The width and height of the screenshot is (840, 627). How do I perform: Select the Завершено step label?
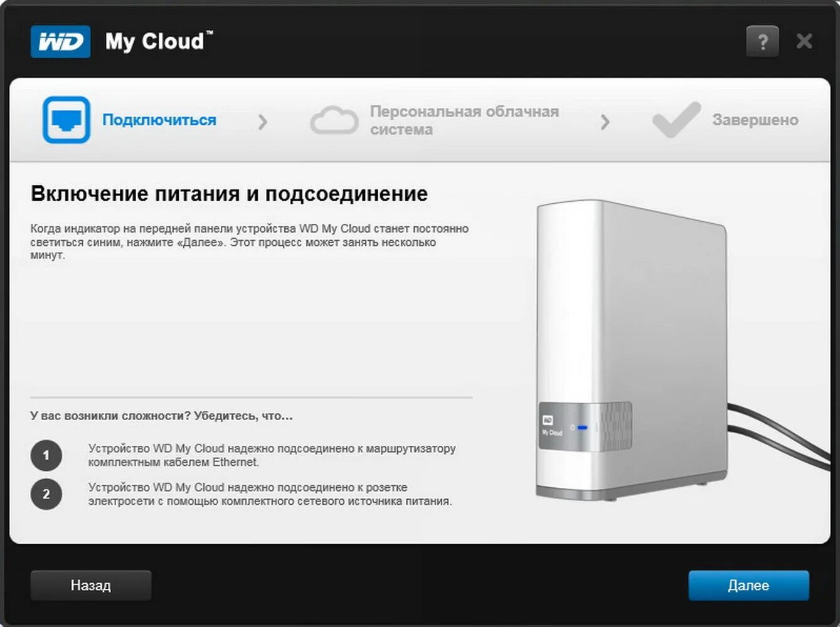(755, 120)
